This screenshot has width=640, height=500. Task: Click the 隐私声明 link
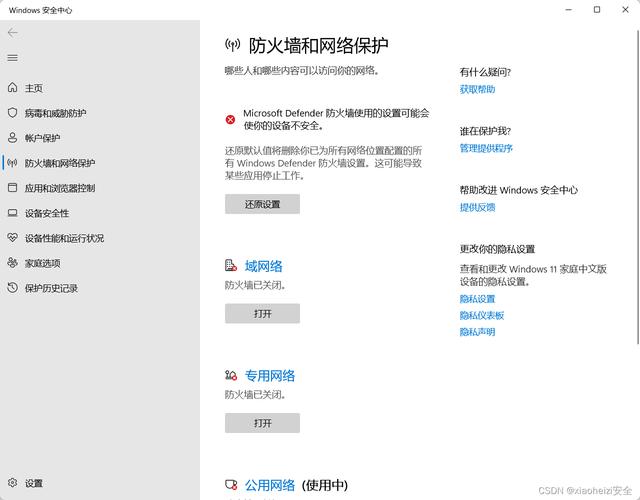(477, 332)
